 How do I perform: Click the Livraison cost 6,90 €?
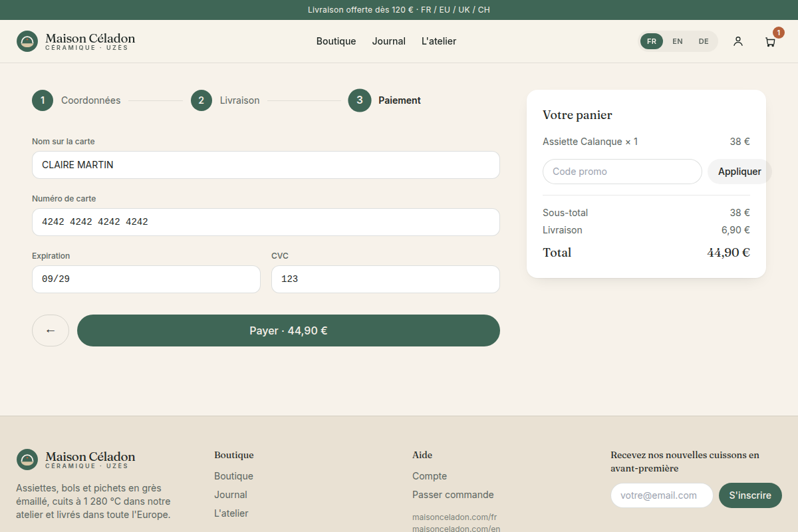tap(735, 230)
